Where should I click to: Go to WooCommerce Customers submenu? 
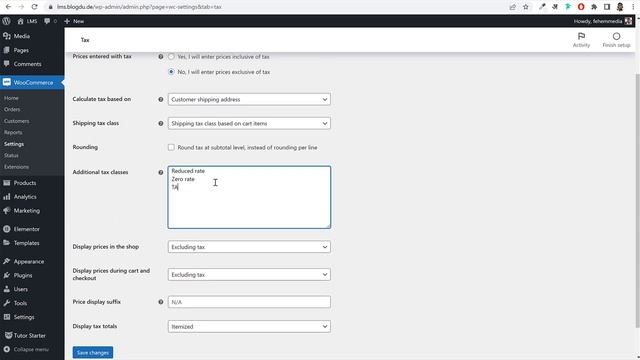tap(16, 121)
